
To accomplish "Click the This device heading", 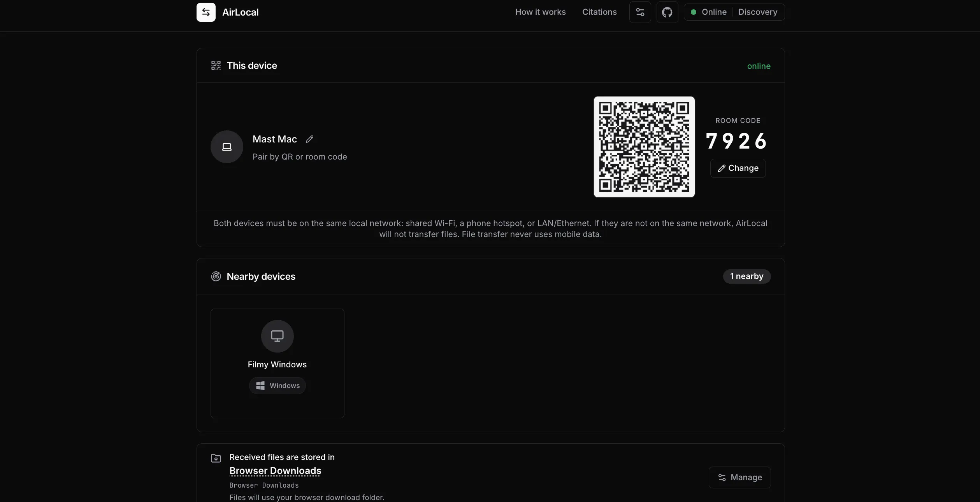I will (x=252, y=65).
